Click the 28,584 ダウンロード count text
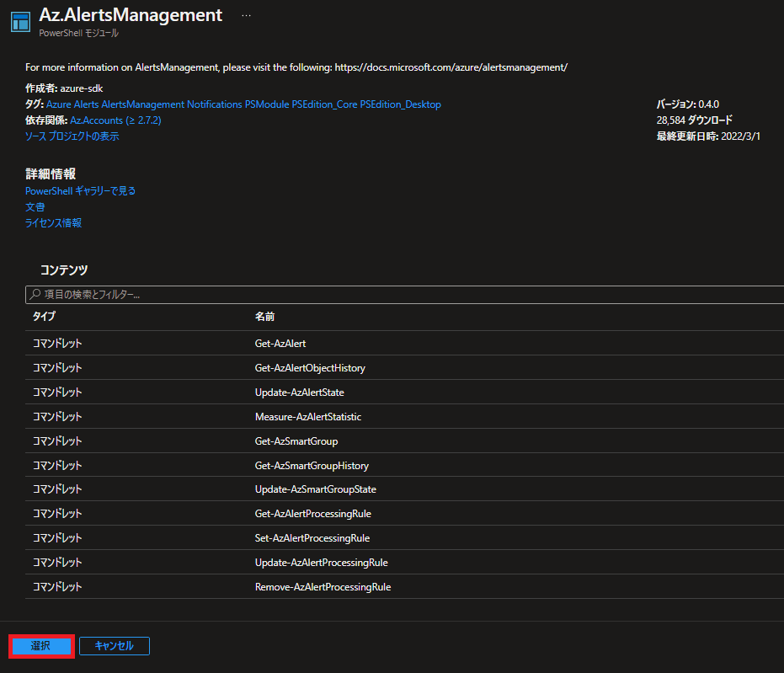The width and height of the screenshot is (784, 673). [695, 120]
